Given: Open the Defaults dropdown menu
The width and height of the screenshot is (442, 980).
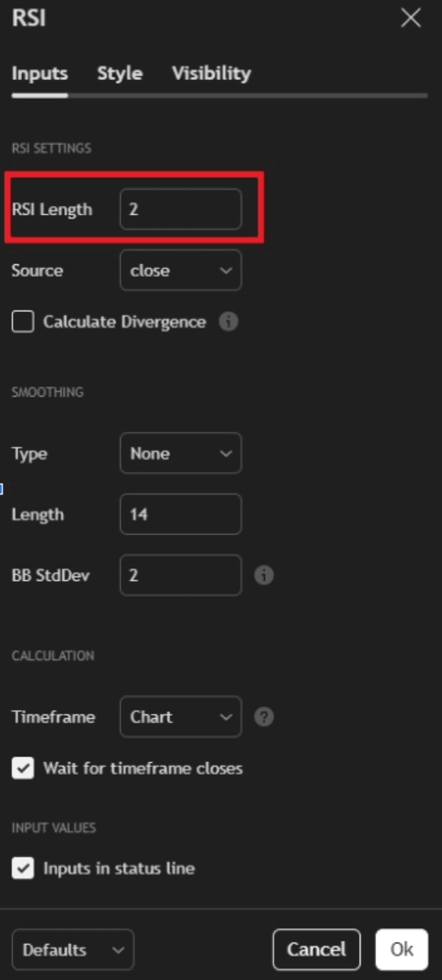Looking at the screenshot, I should (73, 949).
